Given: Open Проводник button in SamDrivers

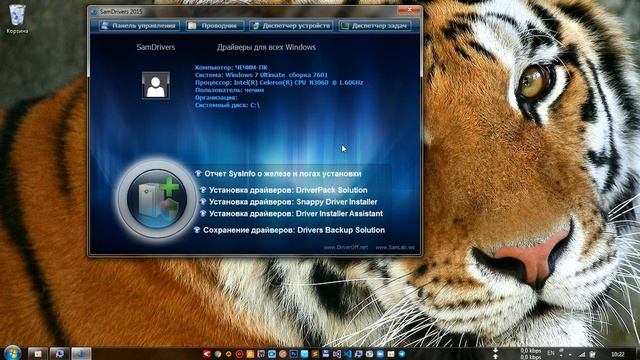Looking at the screenshot, I should (215, 26).
